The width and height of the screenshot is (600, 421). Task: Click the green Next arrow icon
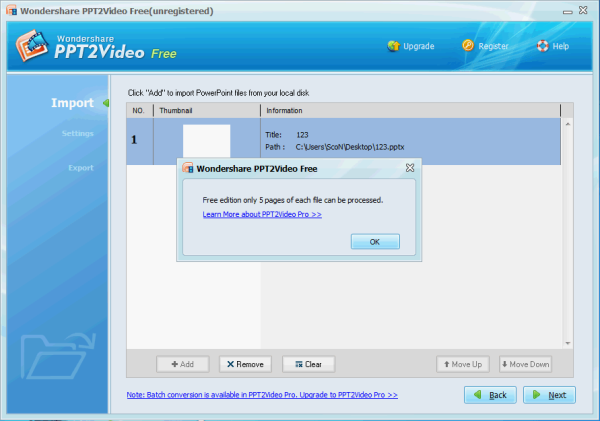(x=536, y=394)
